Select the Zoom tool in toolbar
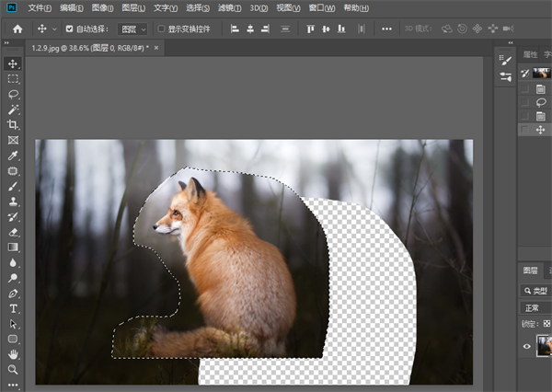 13,370
